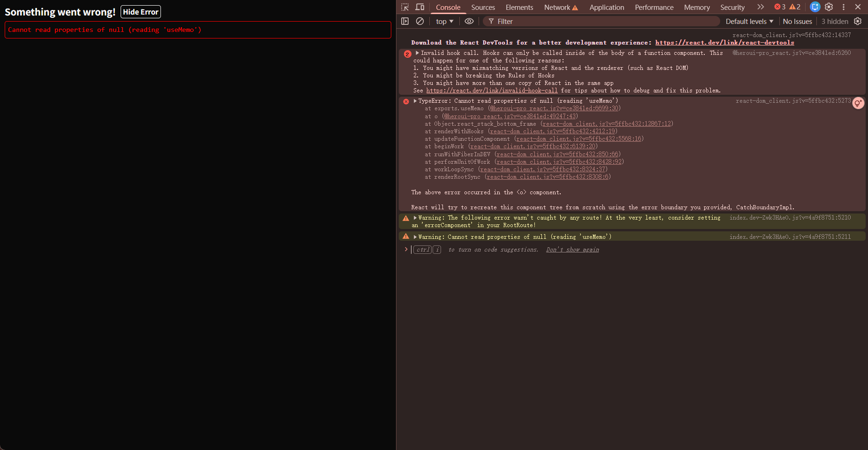Click the lightbulb explain-error icon
This screenshot has height=450, width=868.
(858, 103)
